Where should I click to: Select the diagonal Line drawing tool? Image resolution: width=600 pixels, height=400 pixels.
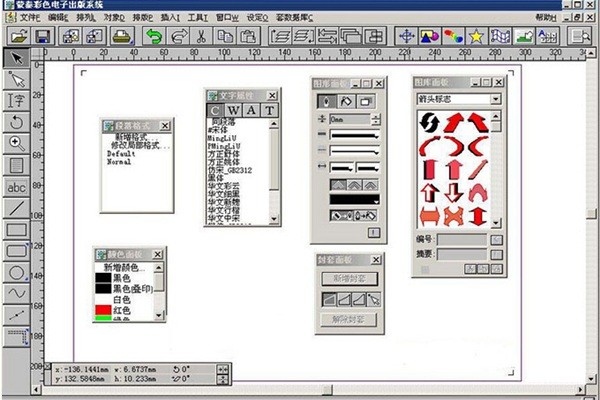[16, 209]
